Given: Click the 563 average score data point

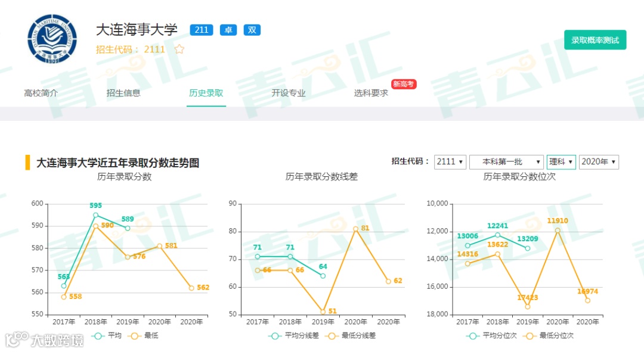Looking at the screenshot, I should pyautogui.click(x=64, y=286).
